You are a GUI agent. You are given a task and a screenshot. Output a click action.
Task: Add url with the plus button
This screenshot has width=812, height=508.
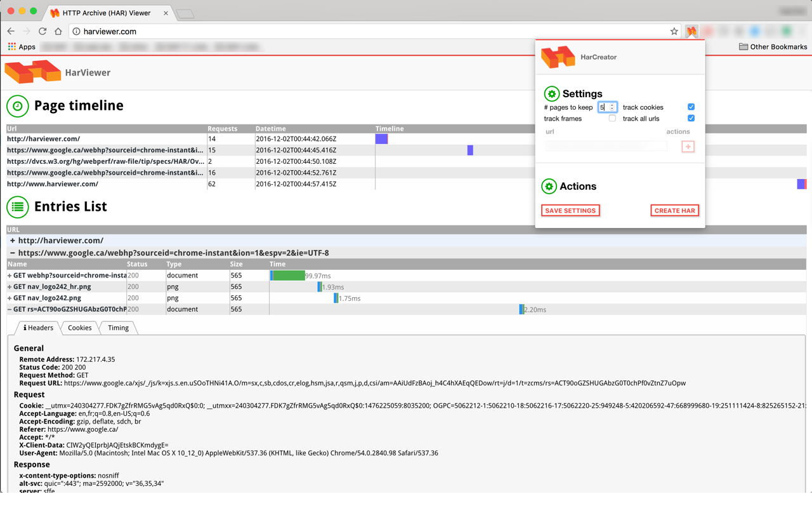click(x=688, y=147)
